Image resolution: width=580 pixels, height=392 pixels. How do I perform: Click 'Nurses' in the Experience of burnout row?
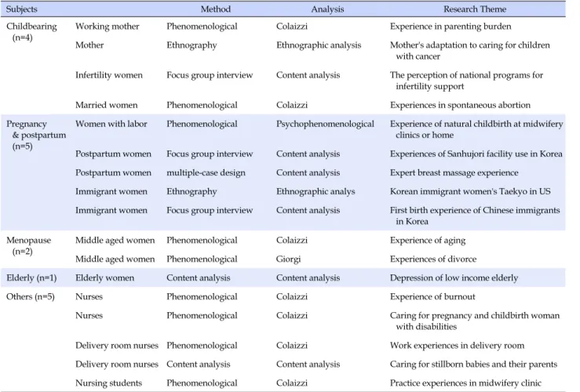click(x=89, y=296)
